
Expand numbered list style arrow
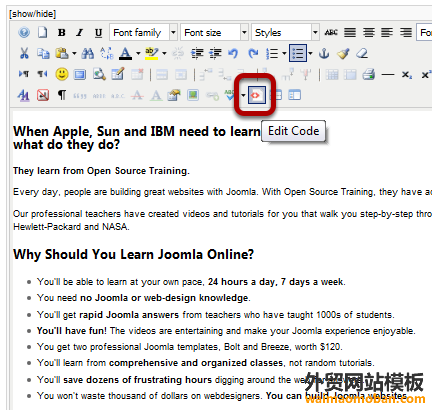[284, 53]
